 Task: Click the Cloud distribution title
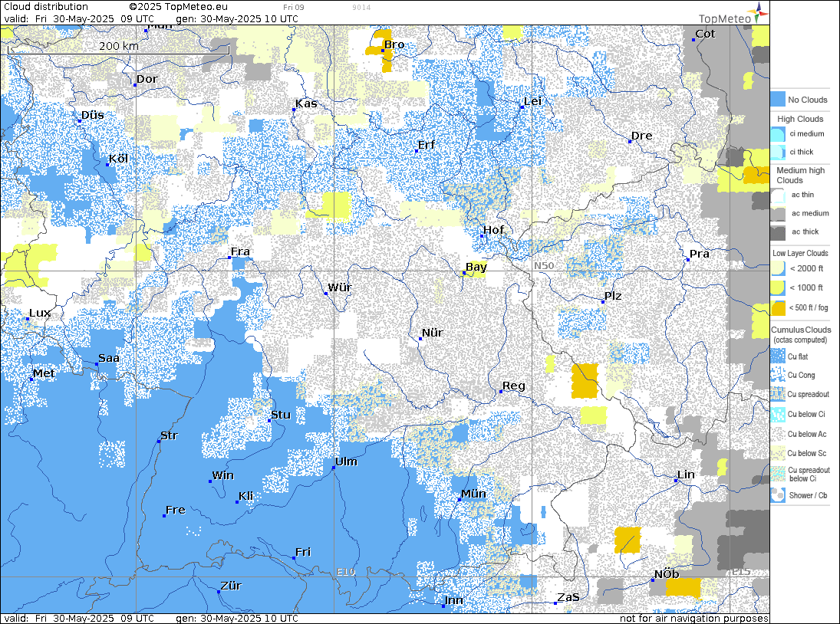(46, 6)
